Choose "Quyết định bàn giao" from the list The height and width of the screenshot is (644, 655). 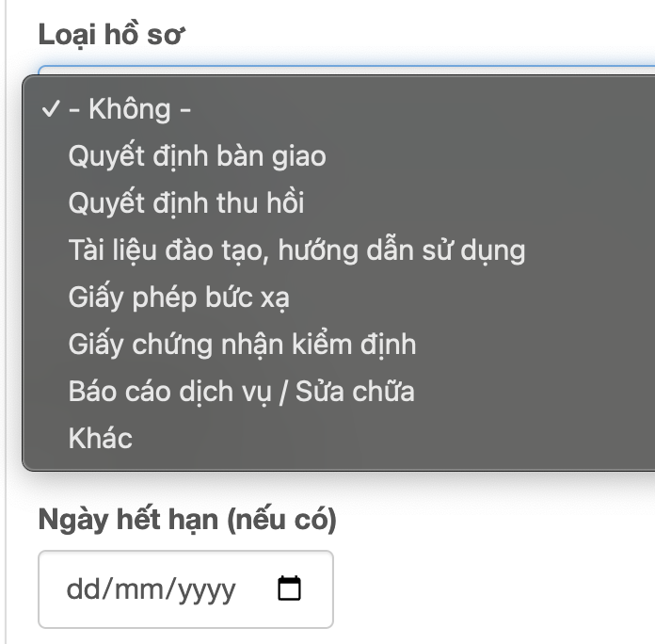pyautogui.click(x=197, y=156)
